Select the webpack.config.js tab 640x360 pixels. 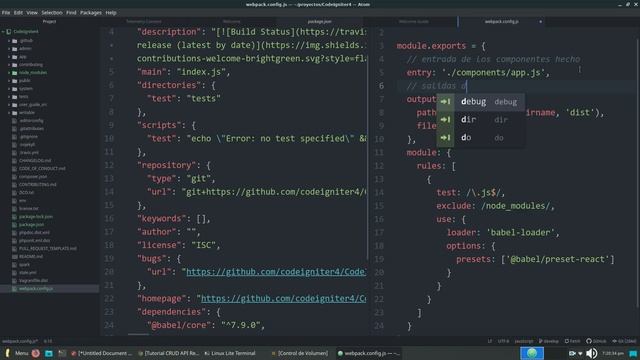[502, 21]
